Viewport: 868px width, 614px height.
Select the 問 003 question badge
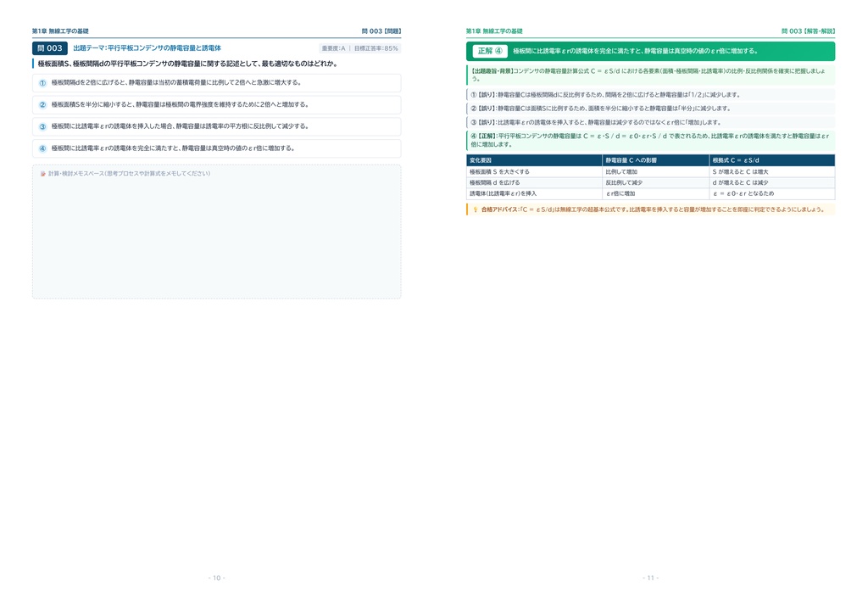coord(50,48)
